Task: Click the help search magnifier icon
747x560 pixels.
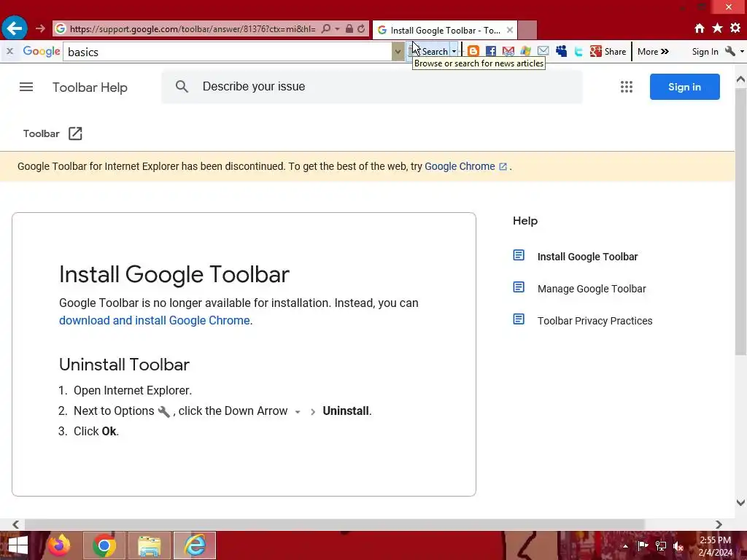Action: (182, 87)
